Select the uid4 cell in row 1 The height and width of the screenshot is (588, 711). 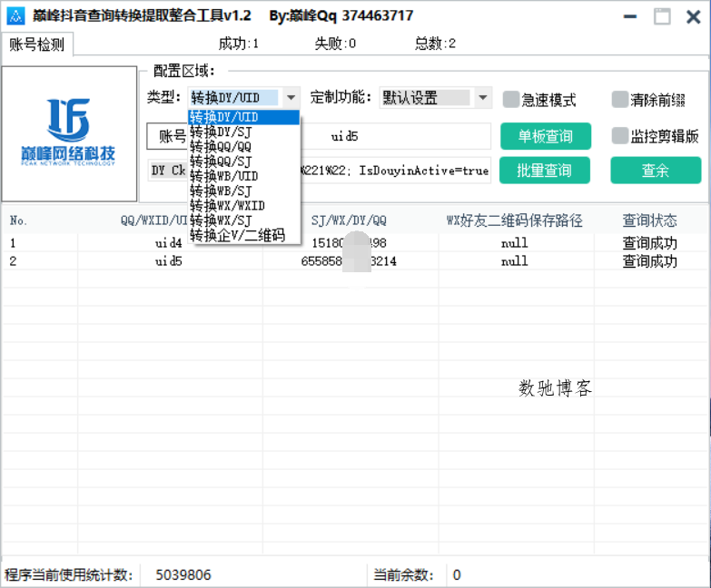169,243
